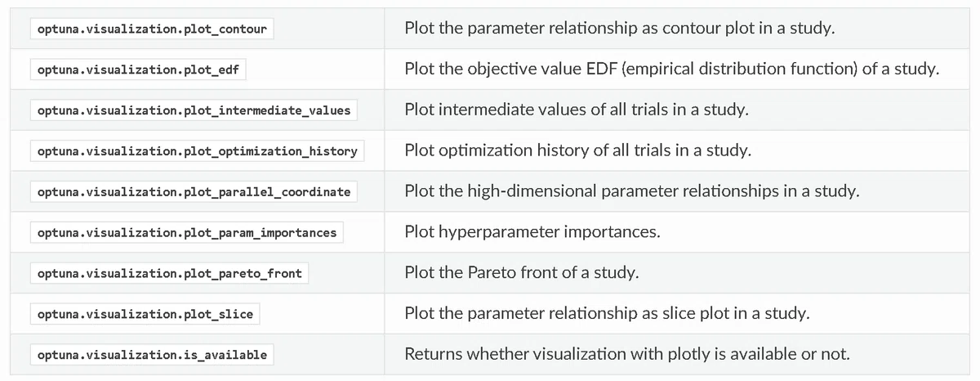Click the 'Plot optimization history' description

coord(577,150)
